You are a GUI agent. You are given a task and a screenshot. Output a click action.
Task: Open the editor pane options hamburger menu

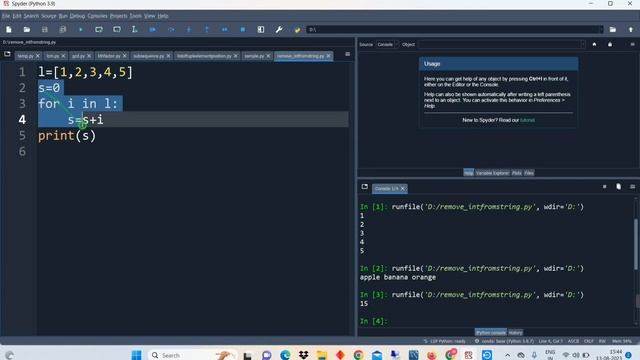coord(347,54)
